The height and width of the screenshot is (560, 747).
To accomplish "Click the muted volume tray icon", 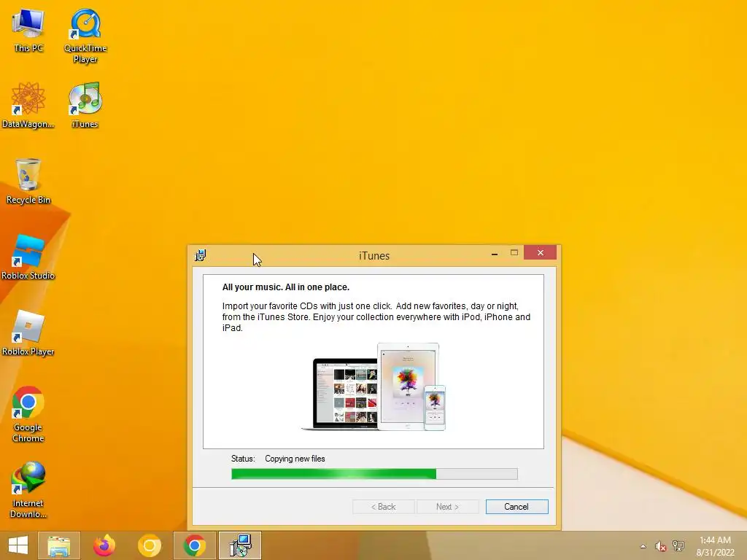I will click(660, 546).
